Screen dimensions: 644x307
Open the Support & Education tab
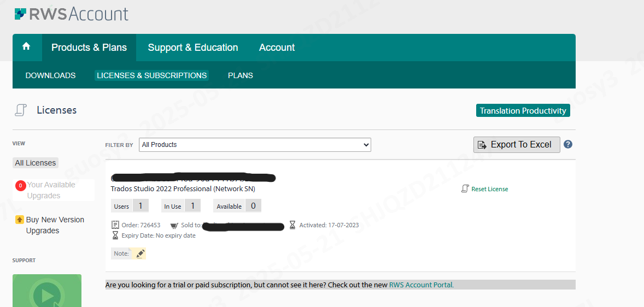tap(193, 48)
